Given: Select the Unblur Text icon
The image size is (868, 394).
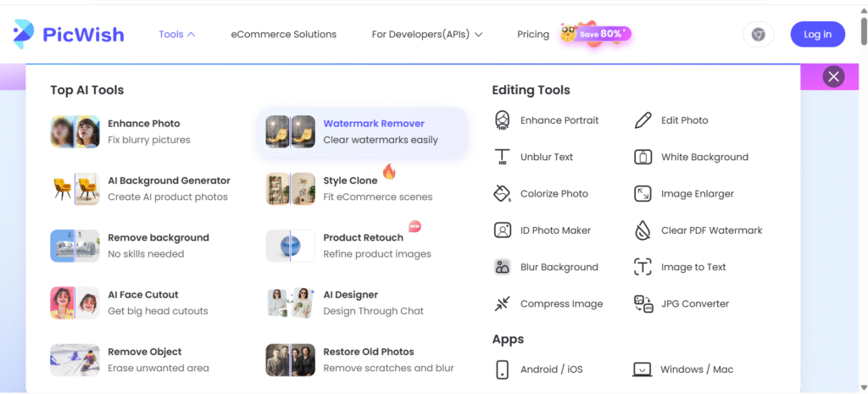Looking at the screenshot, I should pos(503,157).
